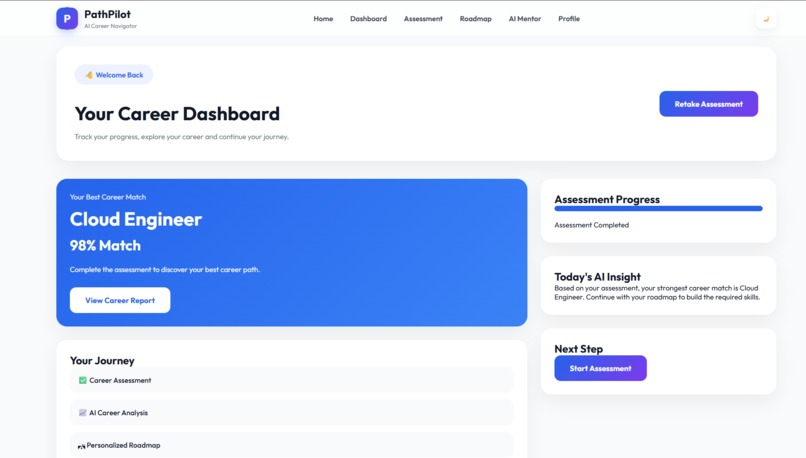Viewport: 806px width, 458px height.
Task: Click the Start Assessment button
Action: pyautogui.click(x=600, y=368)
